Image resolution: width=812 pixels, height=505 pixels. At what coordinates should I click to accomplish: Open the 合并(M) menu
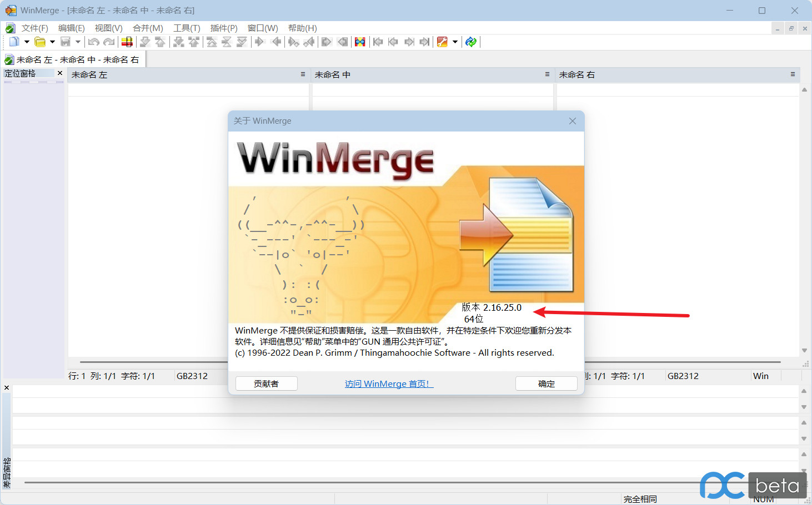tap(148, 28)
